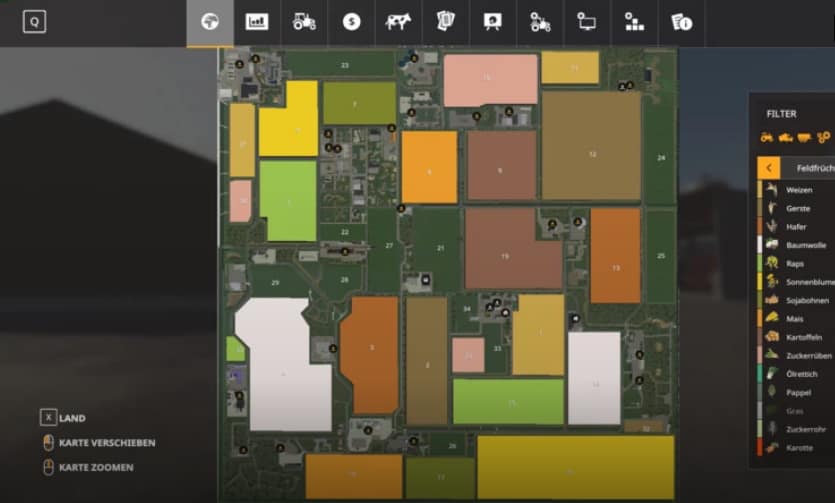Open the stacked blocks statistics icon

click(x=634, y=22)
